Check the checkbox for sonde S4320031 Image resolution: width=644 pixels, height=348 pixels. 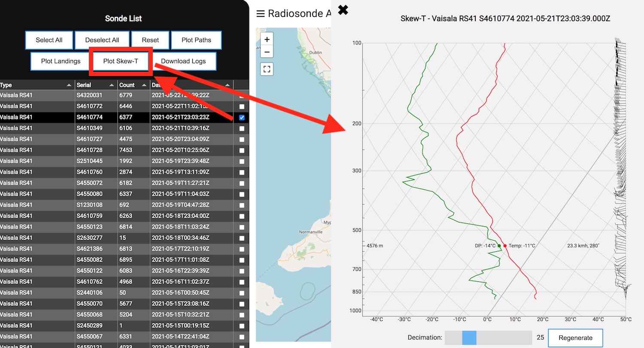pyautogui.click(x=241, y=95)
